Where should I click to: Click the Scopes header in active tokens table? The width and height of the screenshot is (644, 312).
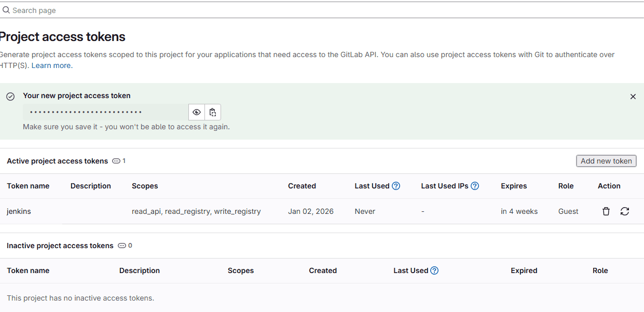[x=145, y=186]
